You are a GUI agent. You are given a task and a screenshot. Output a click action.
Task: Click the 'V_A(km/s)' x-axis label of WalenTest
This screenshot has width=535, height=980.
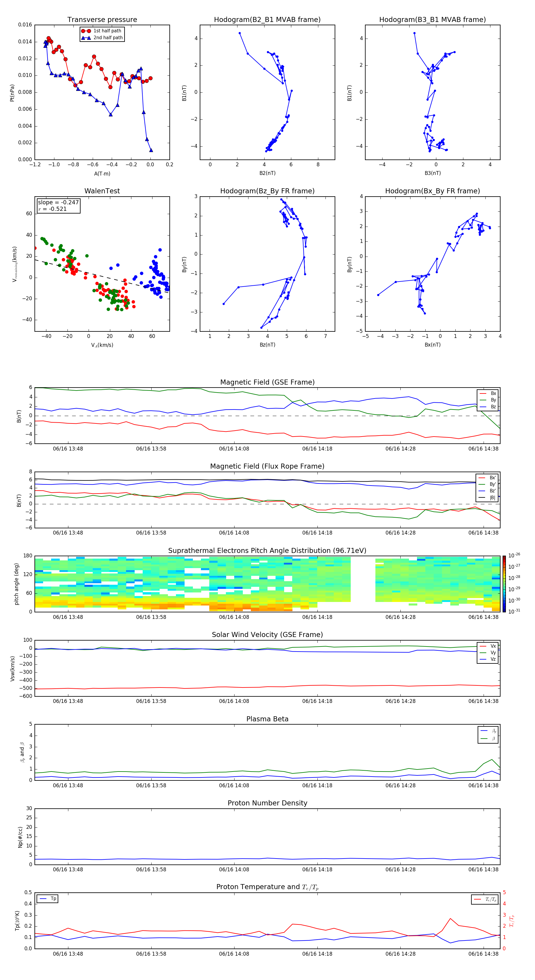(x=102, y=345)
